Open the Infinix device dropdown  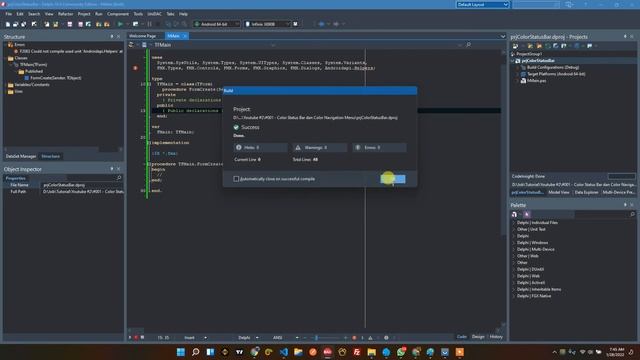pyautogui.click(x=267, y=24)
